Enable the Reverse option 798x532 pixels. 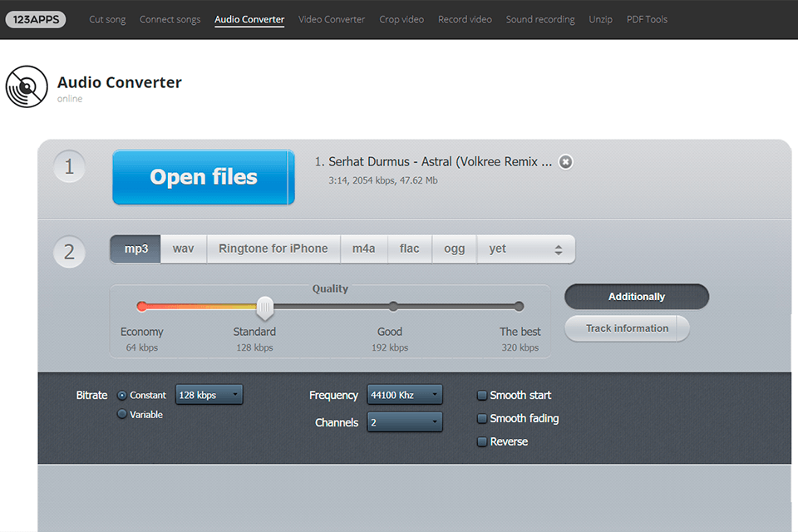(482, 441)
